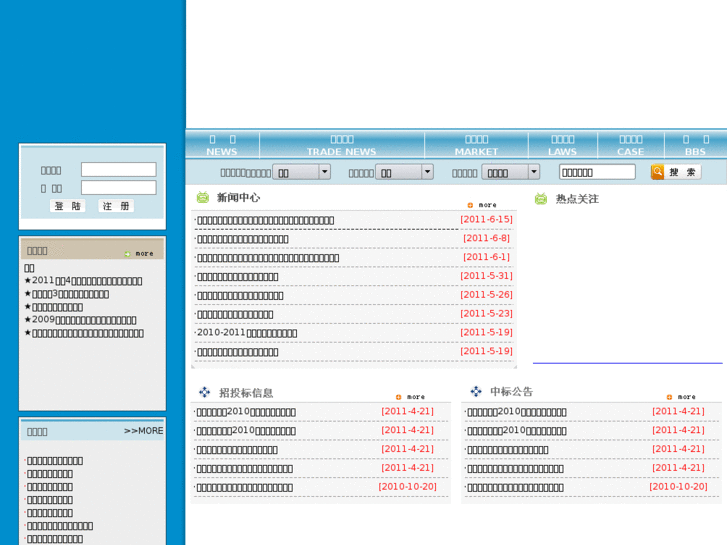
Task: Open the TRADE NEWS navigation tab
Action: 342,145
